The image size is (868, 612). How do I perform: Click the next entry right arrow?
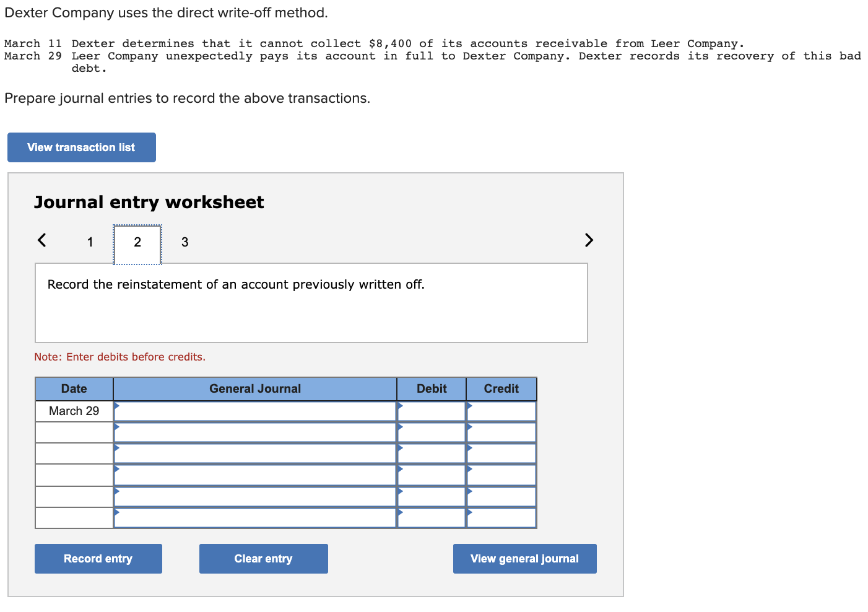point(589,240)
